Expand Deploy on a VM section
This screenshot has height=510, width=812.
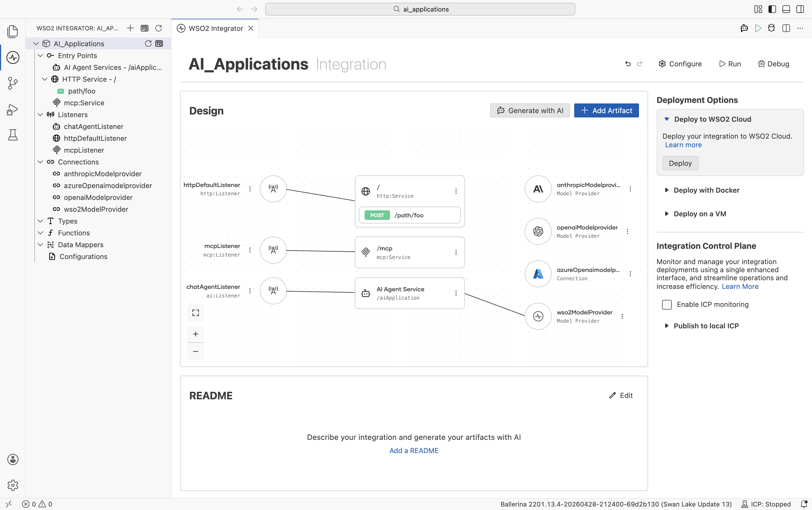point(667,214)
